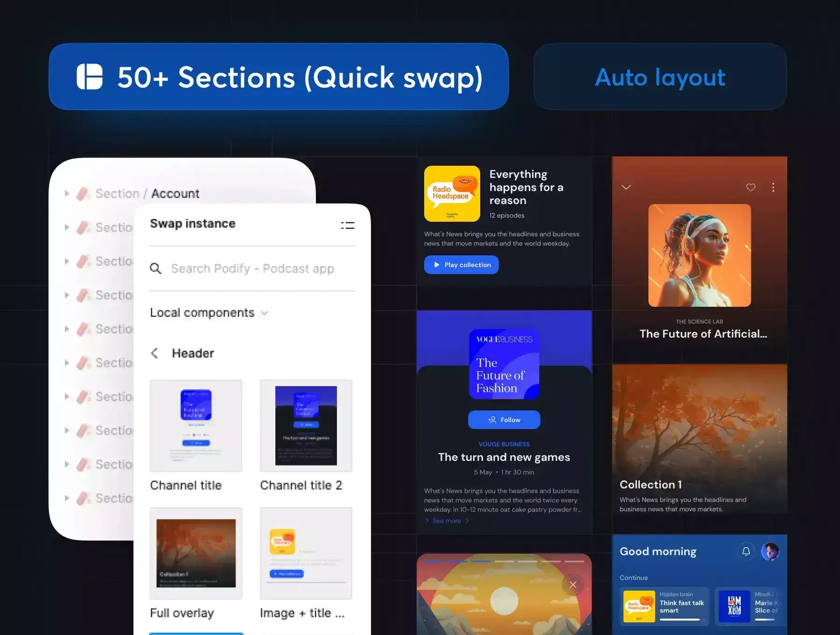Close the sunset story with X icon
The width and height of the screenshot is (840, 635).
573,585
